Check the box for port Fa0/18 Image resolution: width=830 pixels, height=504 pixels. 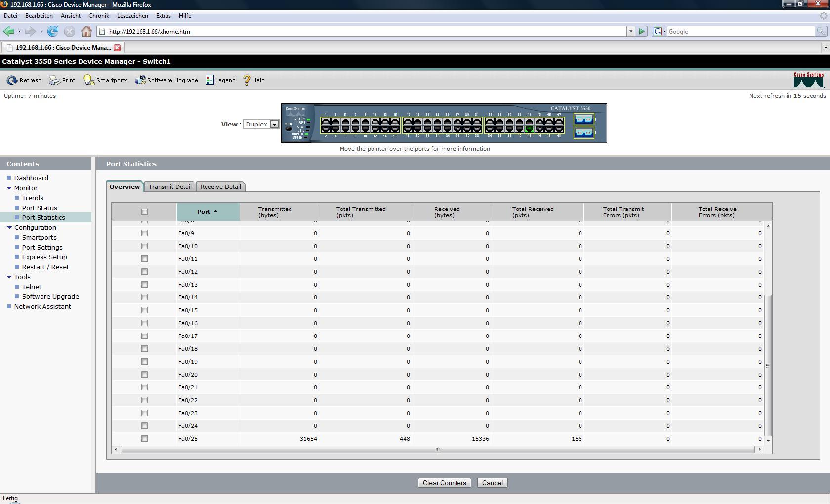coord(144,349)
